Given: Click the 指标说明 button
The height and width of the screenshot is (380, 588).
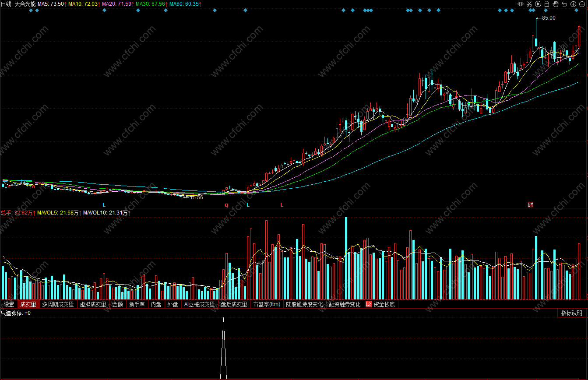Looking at the screenshot, I should (572, 313).
